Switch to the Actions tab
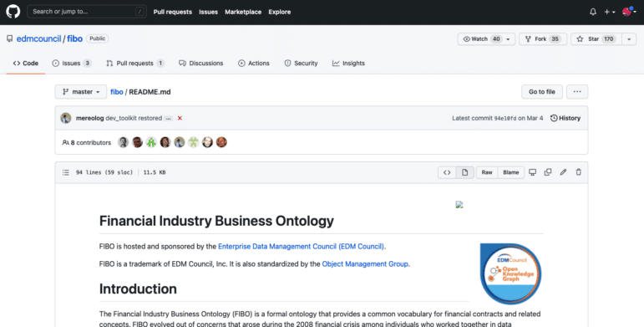 [x=254, y=64]
